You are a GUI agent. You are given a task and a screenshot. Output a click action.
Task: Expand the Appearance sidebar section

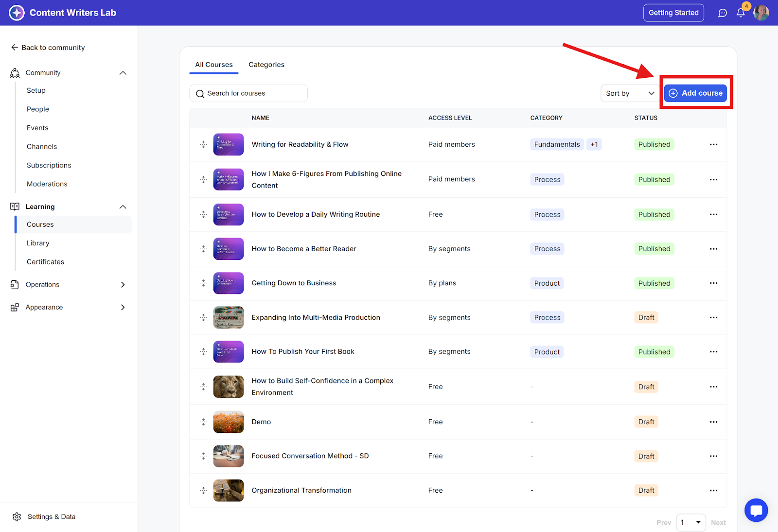click(x=123, y=307)
